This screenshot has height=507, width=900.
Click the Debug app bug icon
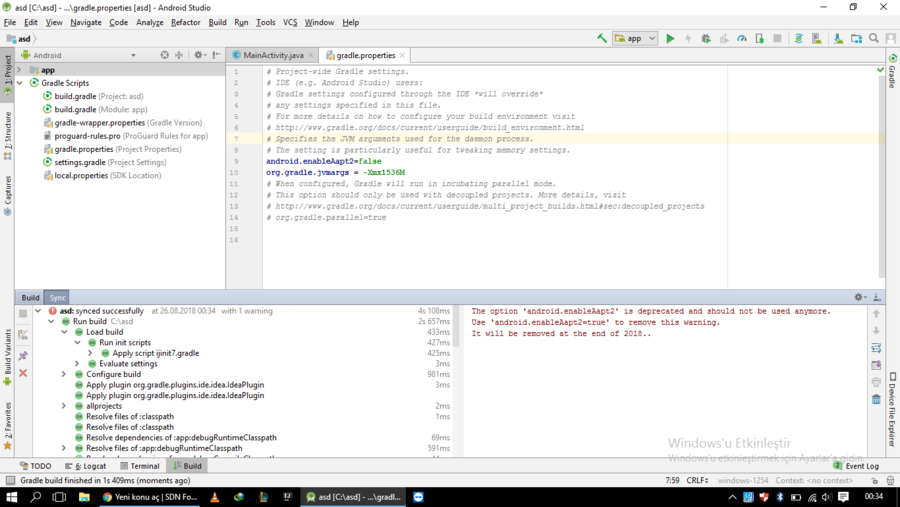[706, 38]
